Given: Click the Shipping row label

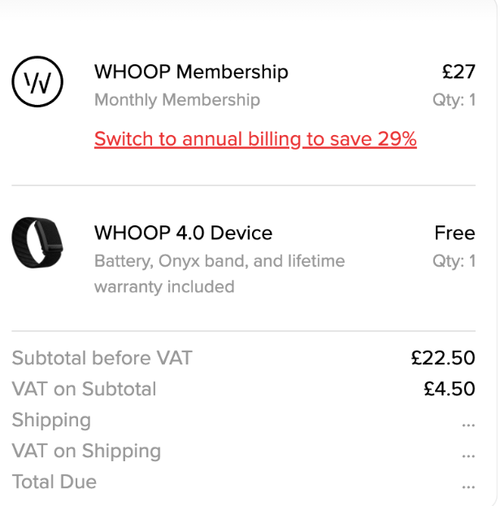Looking at the screenshot, I should point(51,420).
